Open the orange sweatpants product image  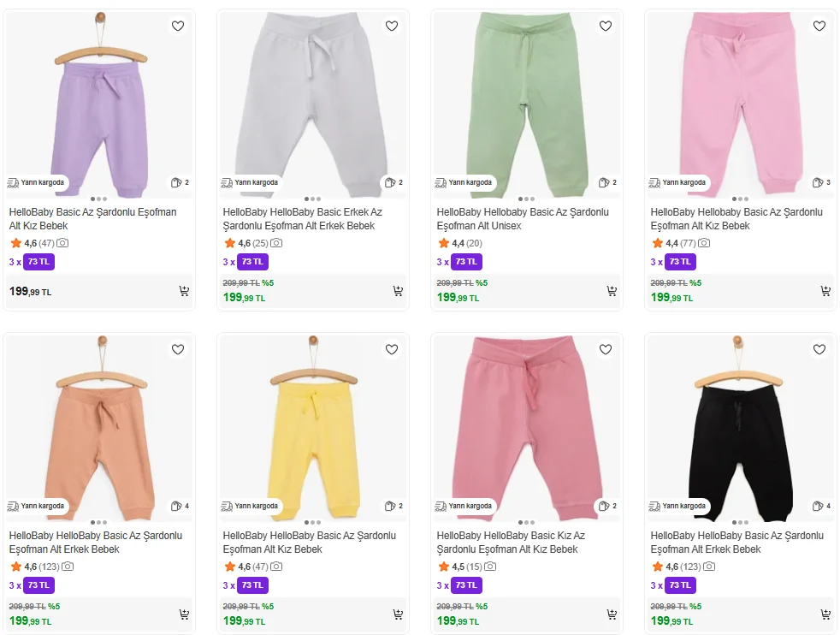pos(99,424)
